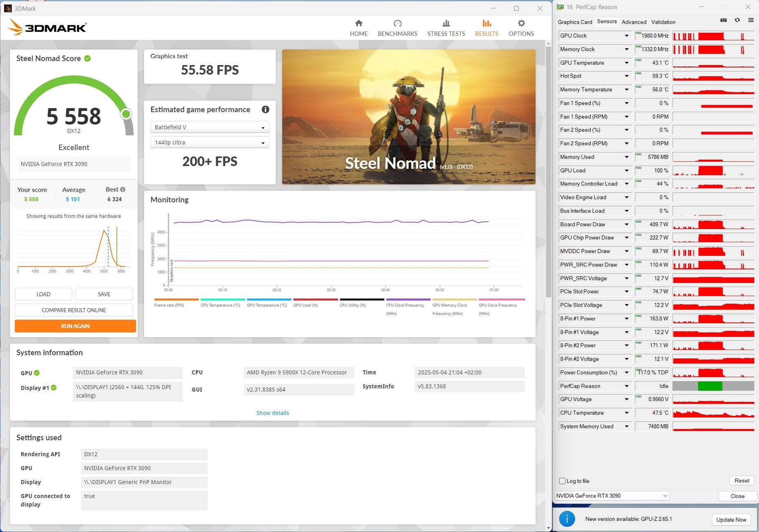Toggle the GPU Temperature legend item
Viewport: 759px width, 532px height.
[x=269, y=303]
